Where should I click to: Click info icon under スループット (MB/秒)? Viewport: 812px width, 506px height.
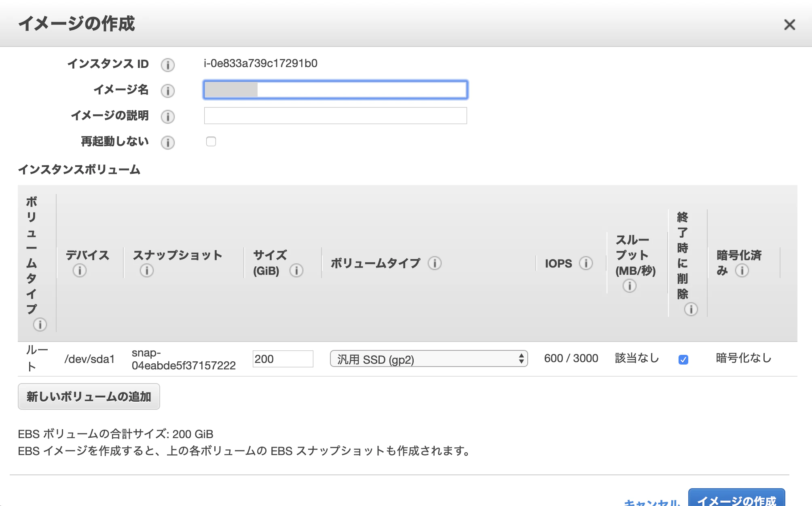[x=629, y=286]
